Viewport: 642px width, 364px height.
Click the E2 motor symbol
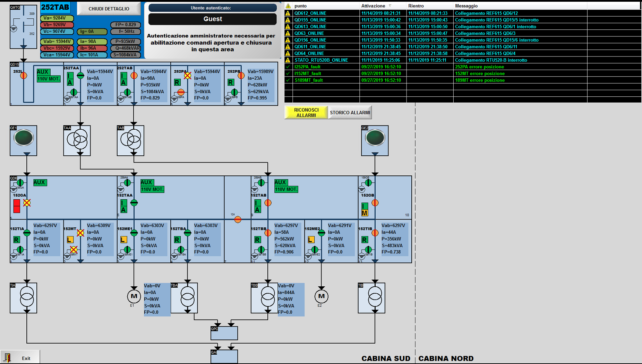(322, 296)
